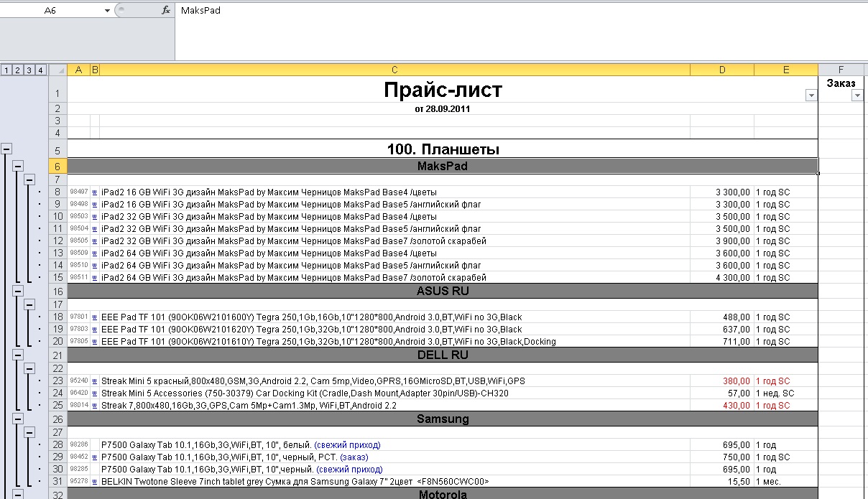The image size is (868, 499).
Task: Open the filter dropdown in cell E1
Action: click(811, 96)
